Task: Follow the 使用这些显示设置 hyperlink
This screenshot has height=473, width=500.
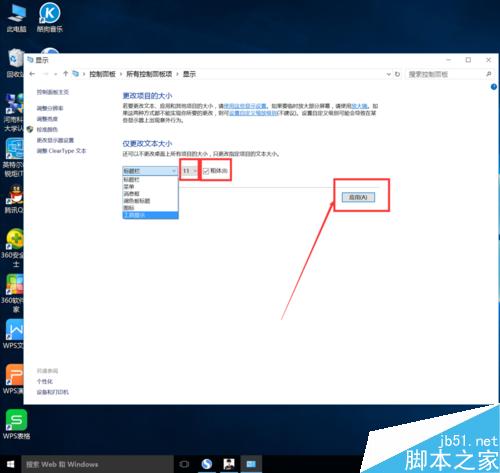Action: (245, 106)
